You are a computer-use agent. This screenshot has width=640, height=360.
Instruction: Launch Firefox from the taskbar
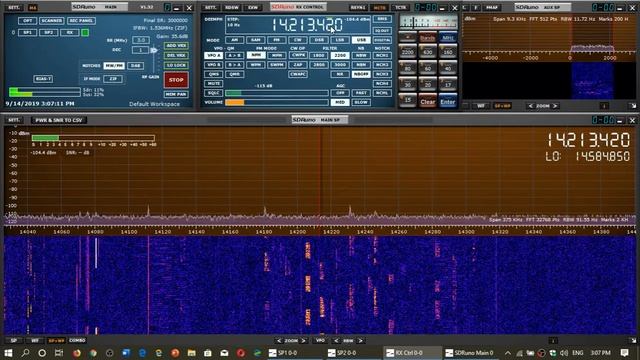tap(77, 353)
